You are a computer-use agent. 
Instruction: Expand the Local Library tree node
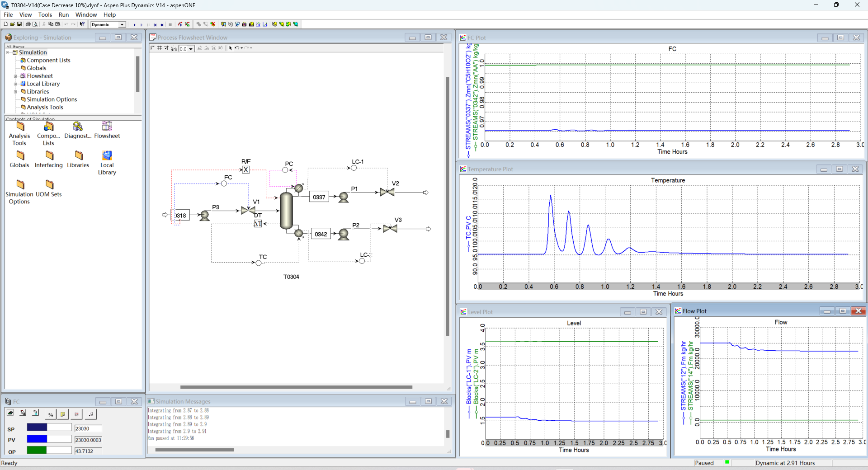coord(15,84)
